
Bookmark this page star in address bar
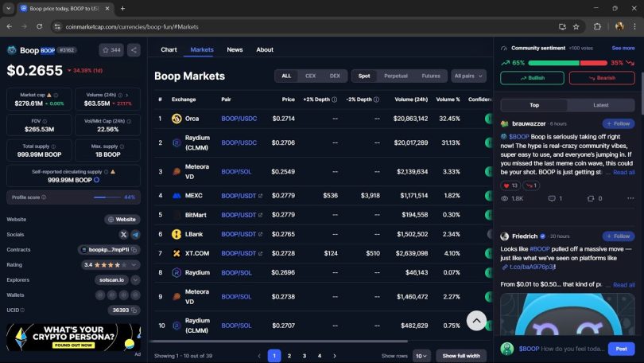pos(576,27)
